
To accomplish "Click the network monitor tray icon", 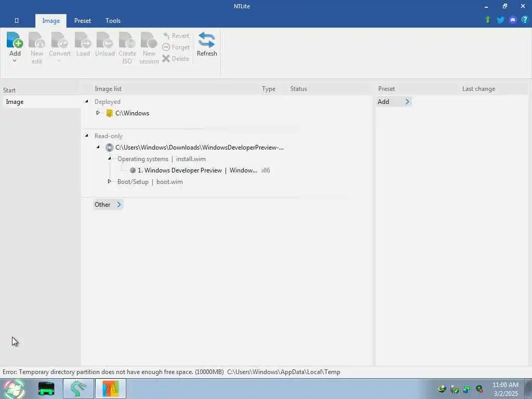I will [x=467, y=389].
